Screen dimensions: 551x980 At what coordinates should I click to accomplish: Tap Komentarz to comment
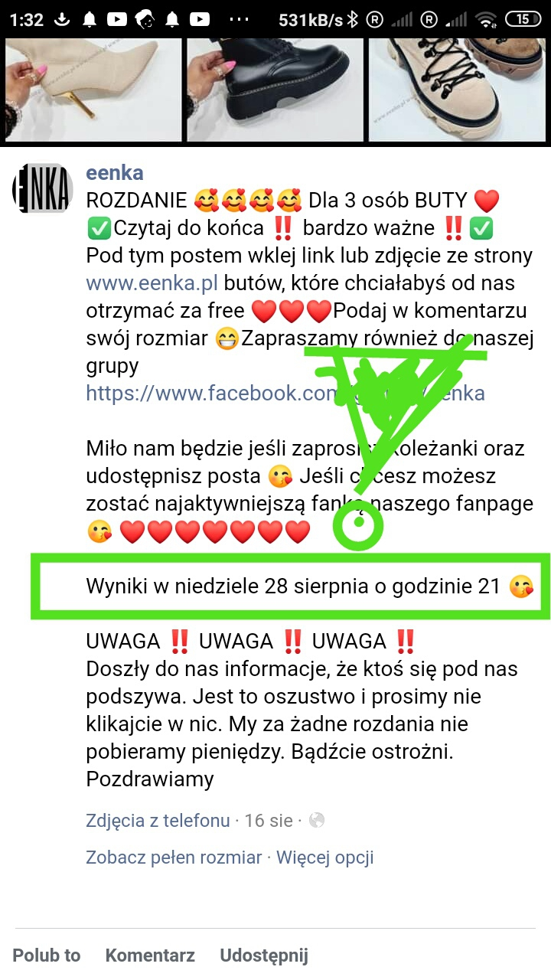tap(150, 955)
